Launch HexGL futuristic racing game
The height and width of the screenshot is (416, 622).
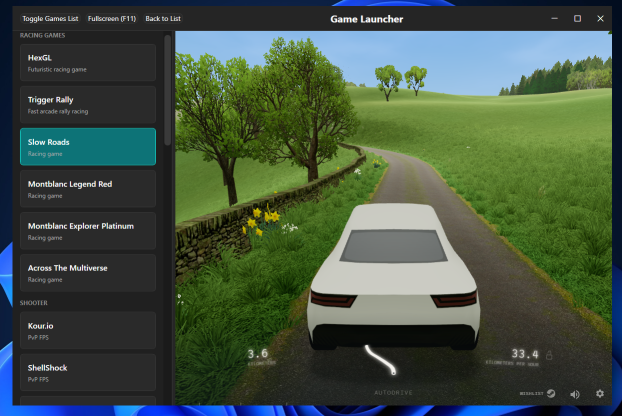[x=88, y=63]
